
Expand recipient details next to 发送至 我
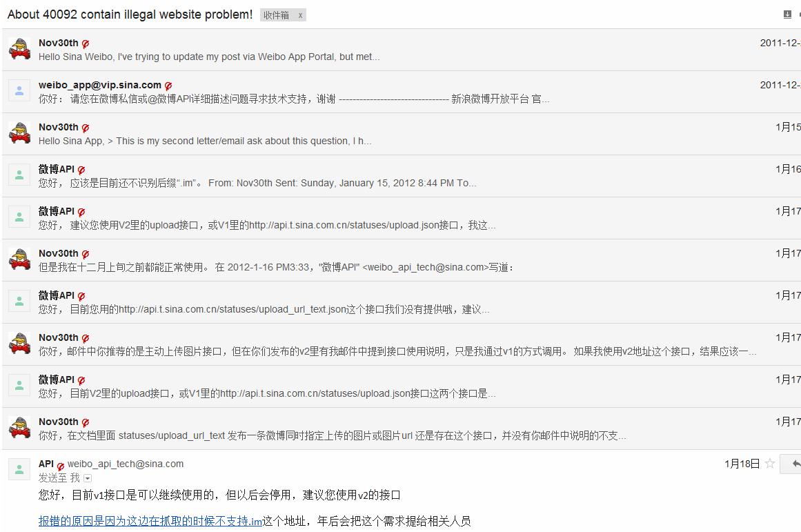click(x=88, y=478)
